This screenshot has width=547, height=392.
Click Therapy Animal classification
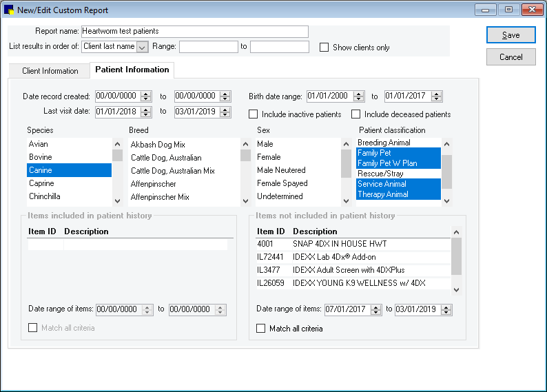(398, 194)
